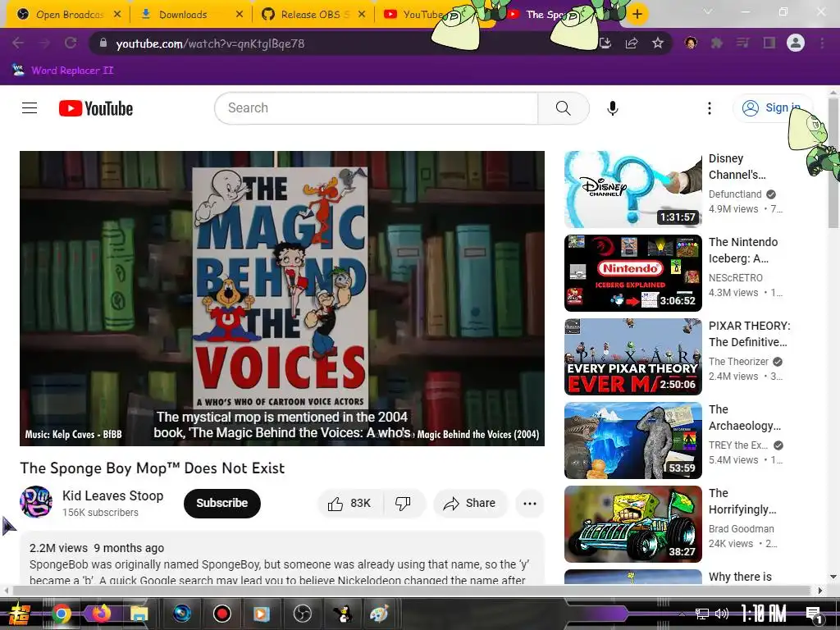The image size is (840, 630).
Task: Open The Theorizer channel
Action: [738, 362]
